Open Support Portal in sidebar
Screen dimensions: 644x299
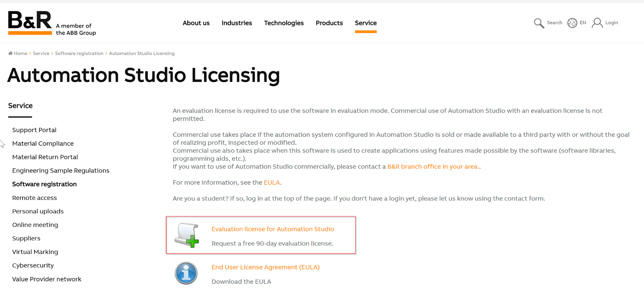click(x=34, y=130)
